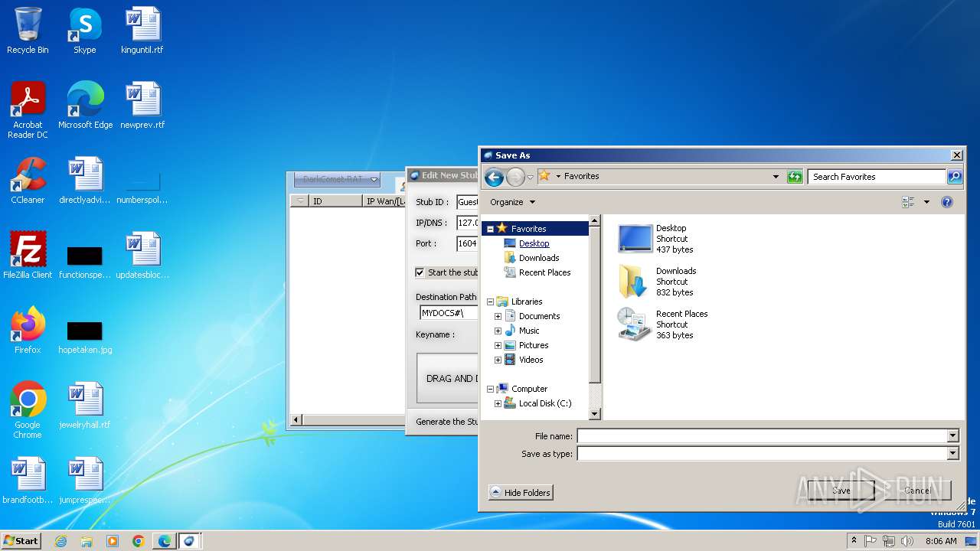This screenshot has width=980, height=551.
Task: Click the Save button
Action: 841,491
